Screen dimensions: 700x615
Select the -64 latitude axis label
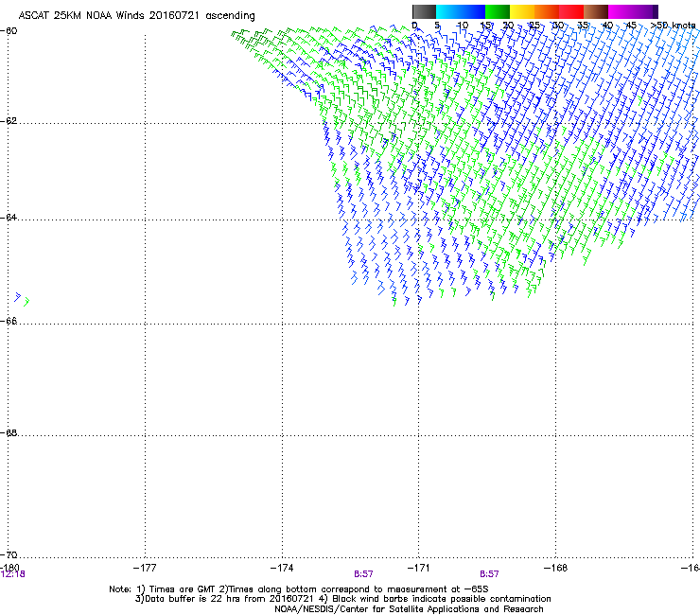tap(9, 218)
